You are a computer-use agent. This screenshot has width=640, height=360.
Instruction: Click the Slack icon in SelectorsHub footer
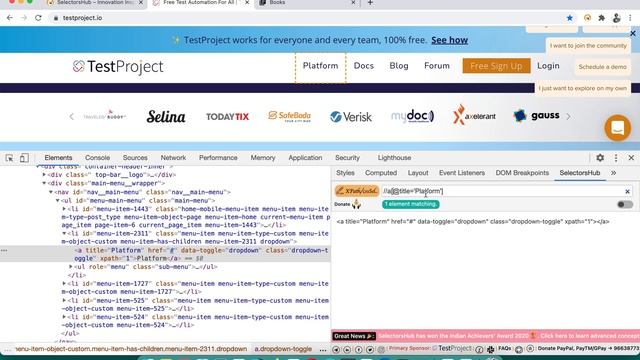[490, 349]
